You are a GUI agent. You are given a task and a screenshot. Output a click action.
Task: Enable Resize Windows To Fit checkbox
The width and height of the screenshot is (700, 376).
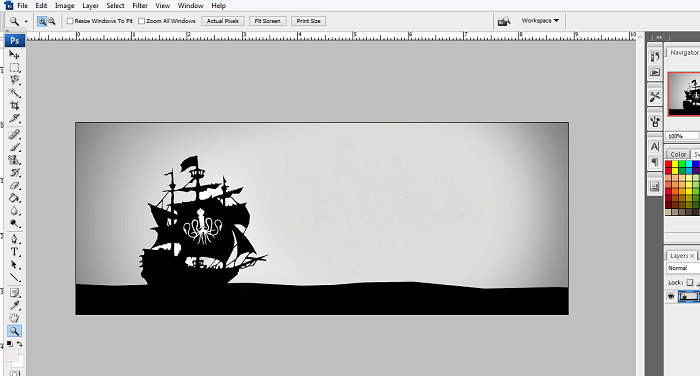(70, 21)
